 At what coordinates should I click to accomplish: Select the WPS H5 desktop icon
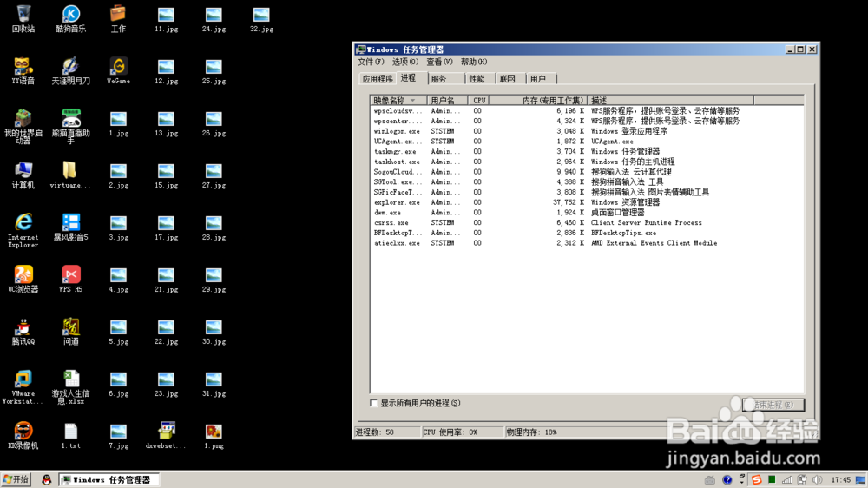71,280
